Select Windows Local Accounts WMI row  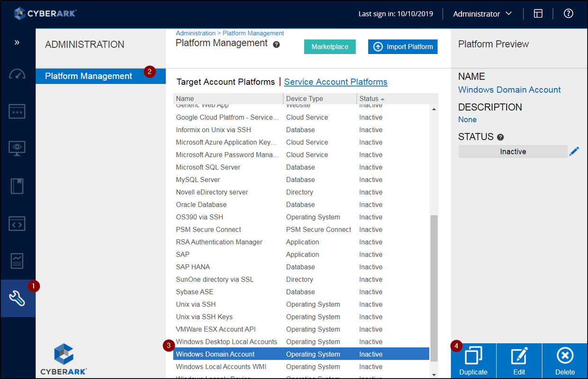(x=301, y=367)
